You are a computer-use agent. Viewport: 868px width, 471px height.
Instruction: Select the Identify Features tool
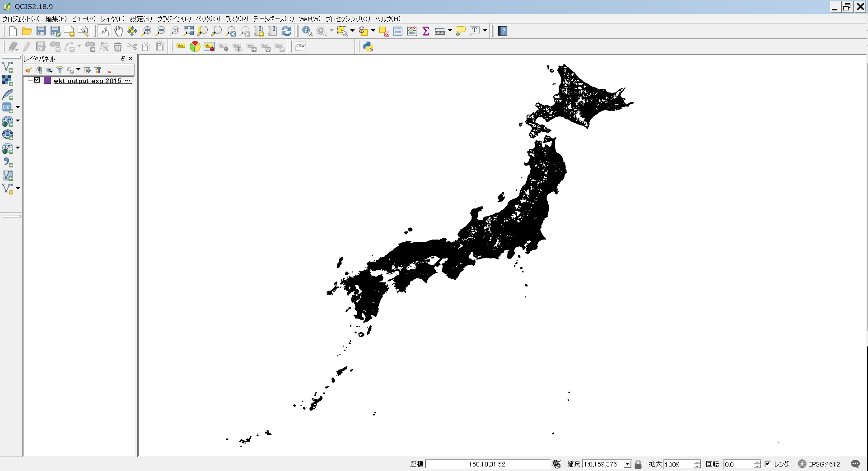(308, 31)
